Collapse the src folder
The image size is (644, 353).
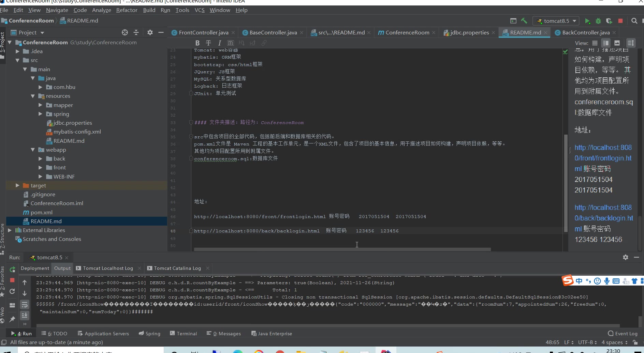[x=17, y=60]
